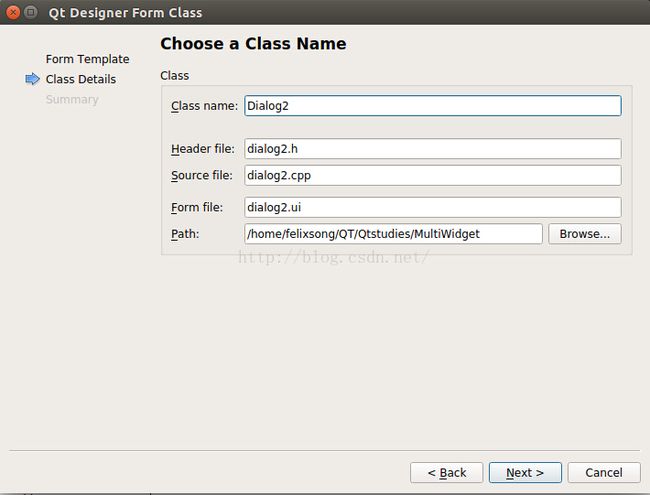This screenshot has width=650, height=495.
Task: Close the window via red button
Action: coord(13,12)
